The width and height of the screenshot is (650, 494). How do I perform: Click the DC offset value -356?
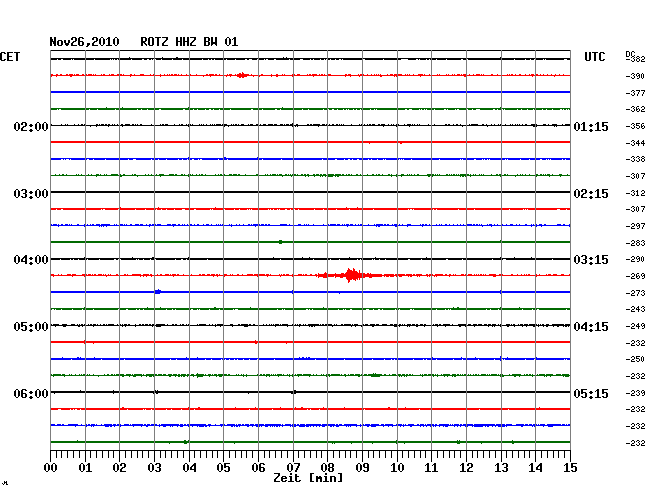[635, 126]
